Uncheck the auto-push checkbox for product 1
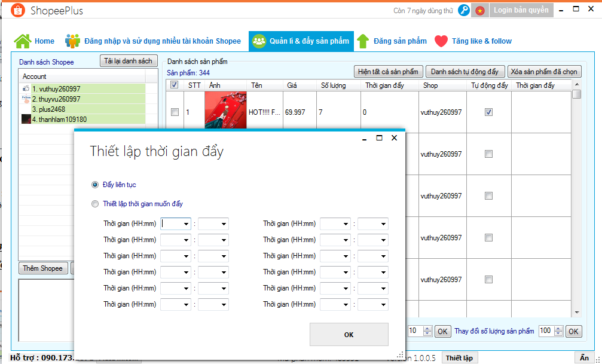This screenshot has height=364, width=602. point(488,112)
